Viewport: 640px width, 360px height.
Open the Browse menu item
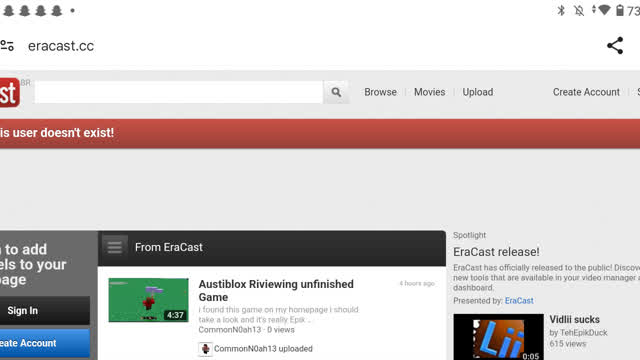[380, 92]
